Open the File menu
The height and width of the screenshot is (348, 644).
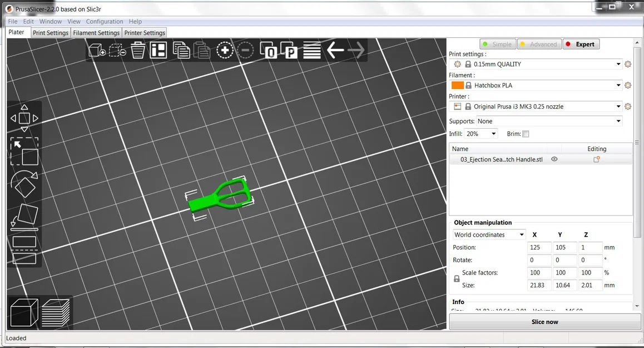click(13, 21)
